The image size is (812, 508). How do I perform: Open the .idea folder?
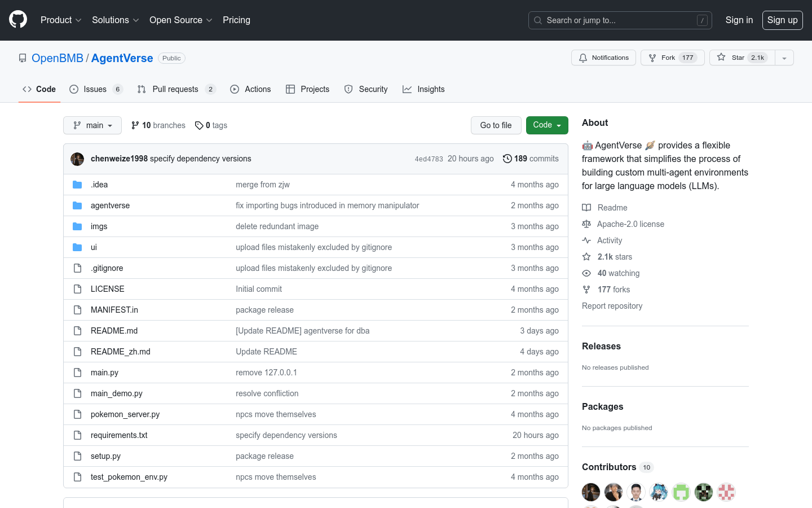tap(99, 185)
